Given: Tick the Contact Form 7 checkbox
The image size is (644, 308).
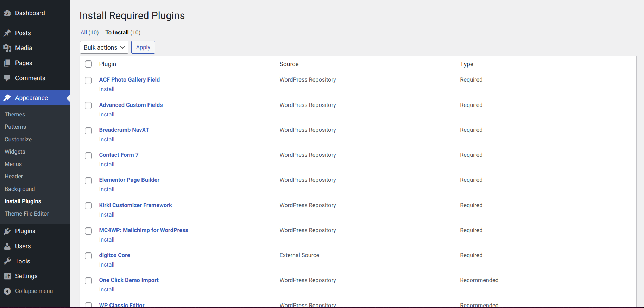Looking at the screenshot, I should point(88,156).
